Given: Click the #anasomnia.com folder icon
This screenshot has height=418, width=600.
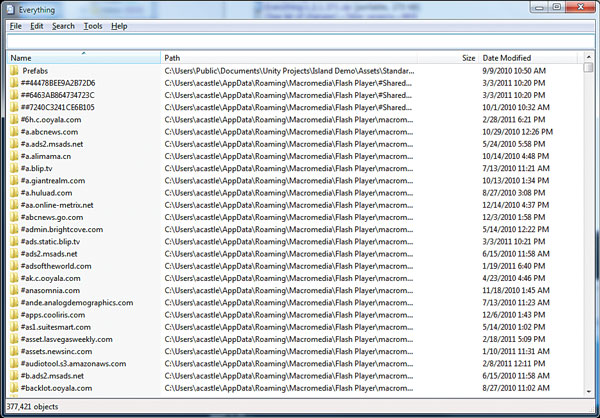Looking at the screenshot, I should pyautogui.click(x=14, y=290).
